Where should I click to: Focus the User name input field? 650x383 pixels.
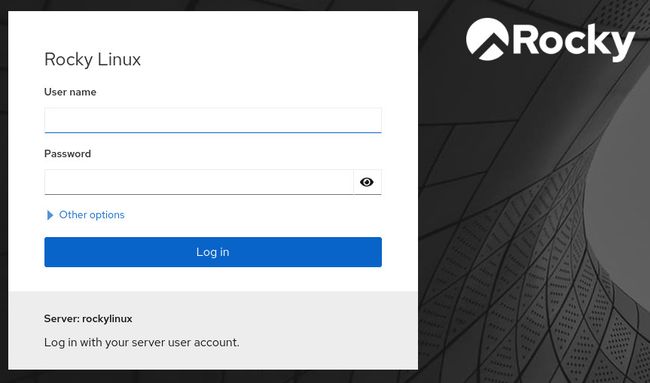pyautogui.click(x=213, y=120)
